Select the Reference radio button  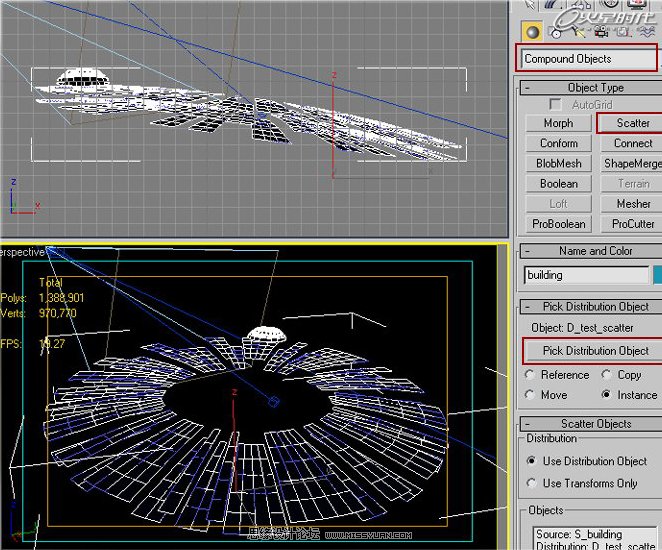529,375
